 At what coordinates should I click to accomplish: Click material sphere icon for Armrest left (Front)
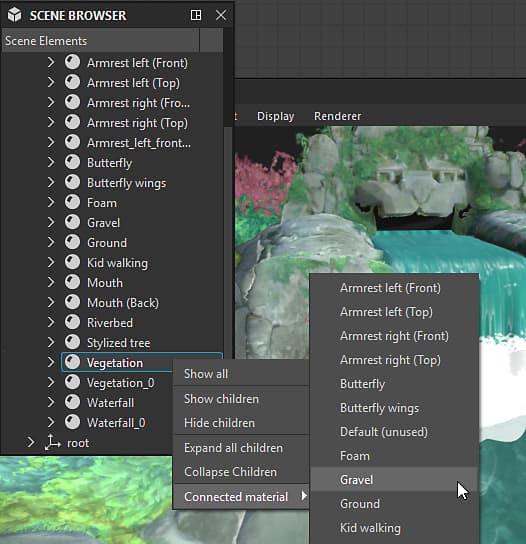click(72, 62)
